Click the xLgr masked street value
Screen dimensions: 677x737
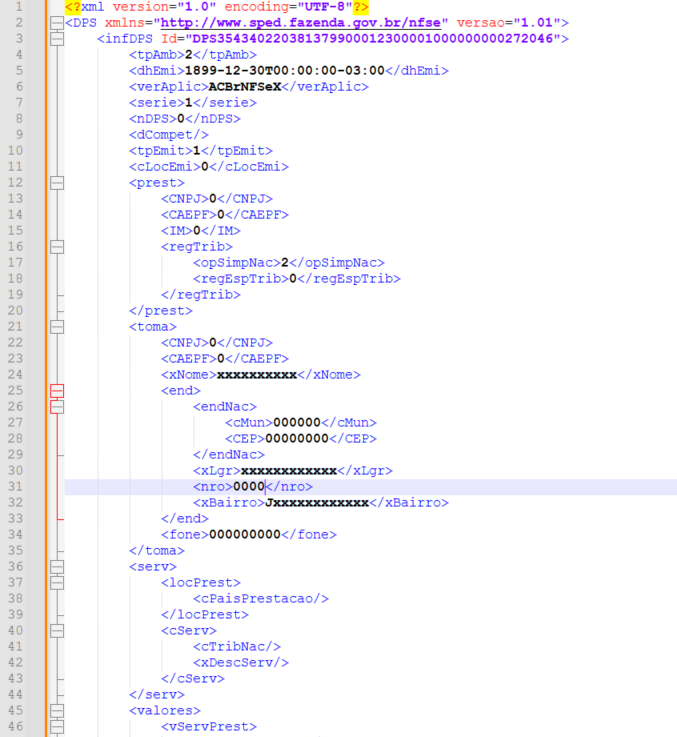(289, 470)
